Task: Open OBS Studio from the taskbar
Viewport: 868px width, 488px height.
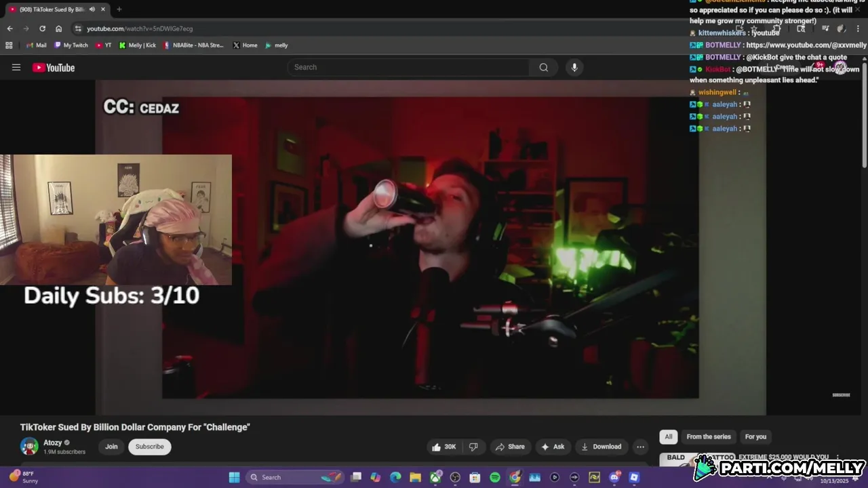Action: (x=455, y=477)
